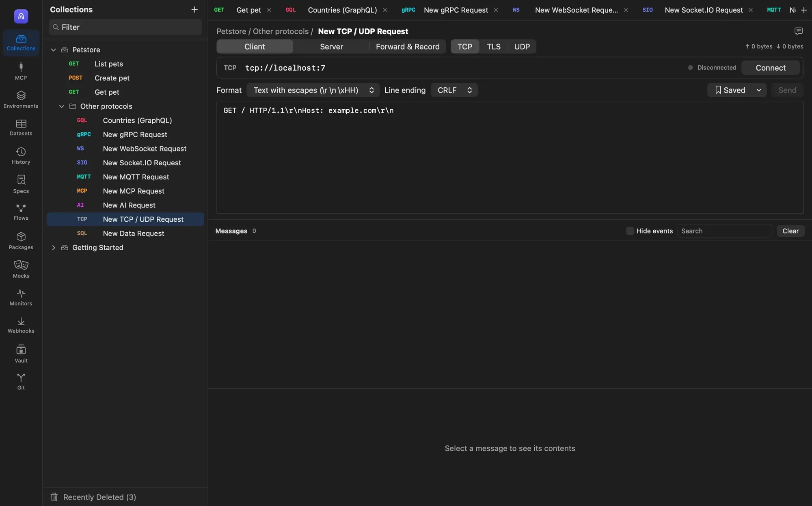Open the comments icon at top right
Viewport: 812px width, 506px height.
[798, 31]
